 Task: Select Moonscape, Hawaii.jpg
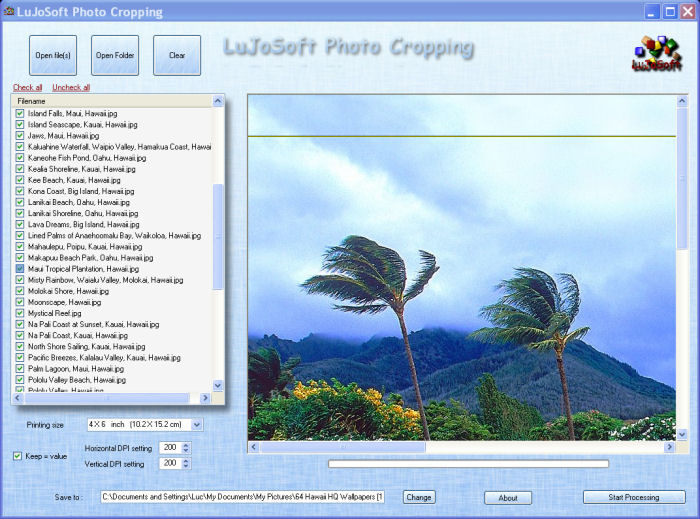(x=64, y=302)
